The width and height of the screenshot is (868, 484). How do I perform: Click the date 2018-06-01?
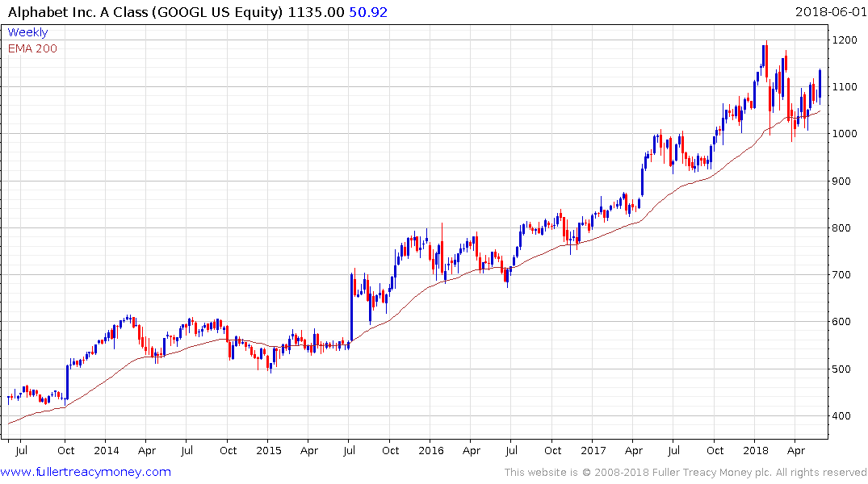(831, 11)
